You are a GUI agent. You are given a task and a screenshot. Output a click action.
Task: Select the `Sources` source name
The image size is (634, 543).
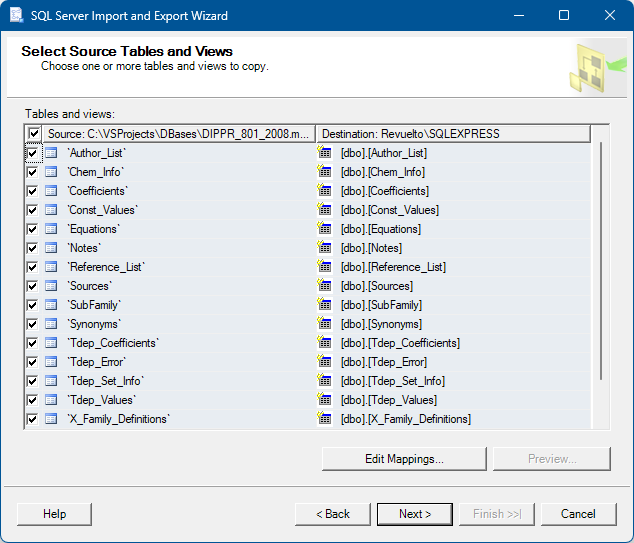pyautogui.click(x=90, y=286)
